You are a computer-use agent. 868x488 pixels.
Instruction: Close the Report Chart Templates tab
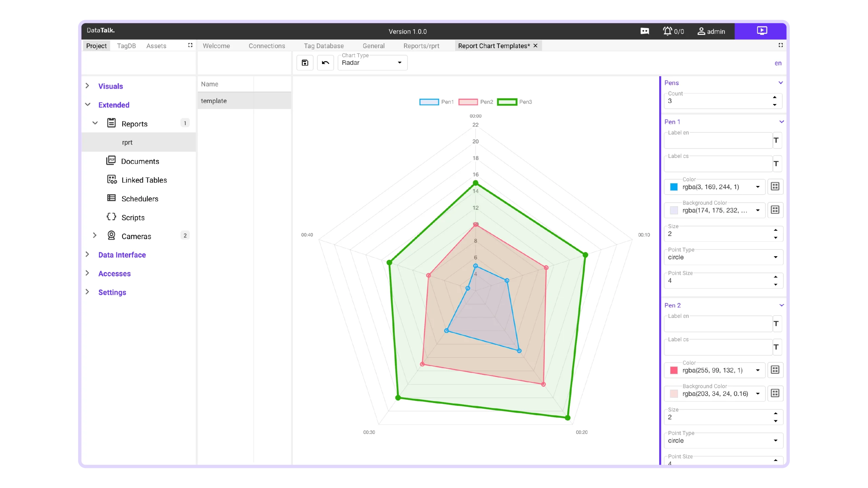coord(535,45)
